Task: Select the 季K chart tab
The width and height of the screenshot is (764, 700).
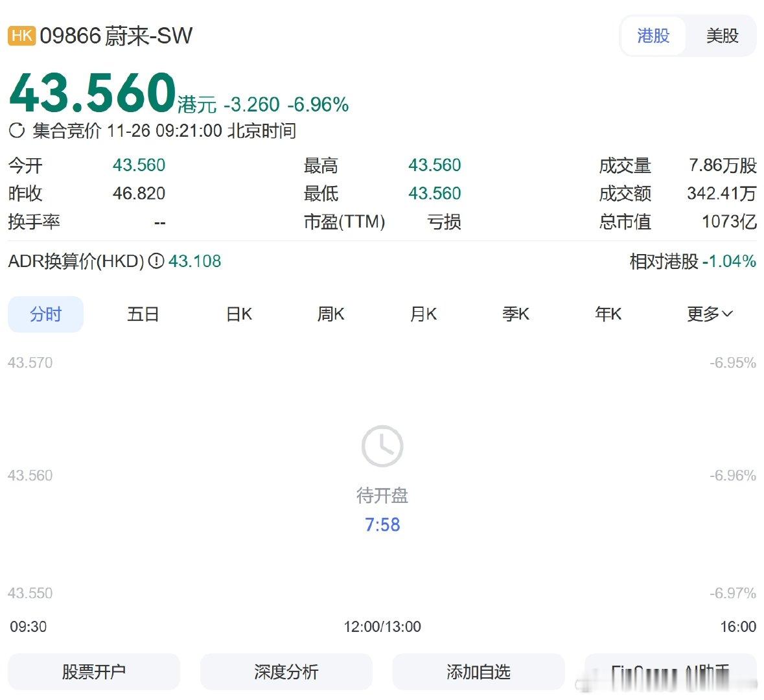Action: pos(516,314)
